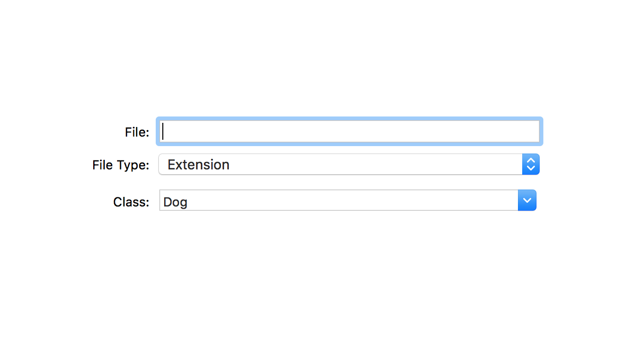
Task: Click the middle of the Extension popup button
Action: (x=349, y=164)
